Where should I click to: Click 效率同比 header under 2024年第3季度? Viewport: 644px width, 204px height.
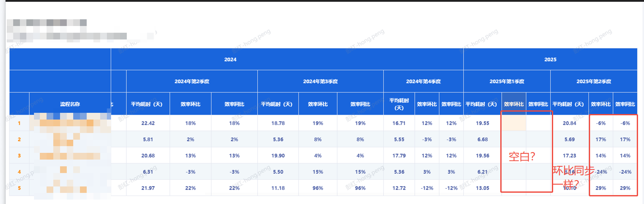coord(360,104)
